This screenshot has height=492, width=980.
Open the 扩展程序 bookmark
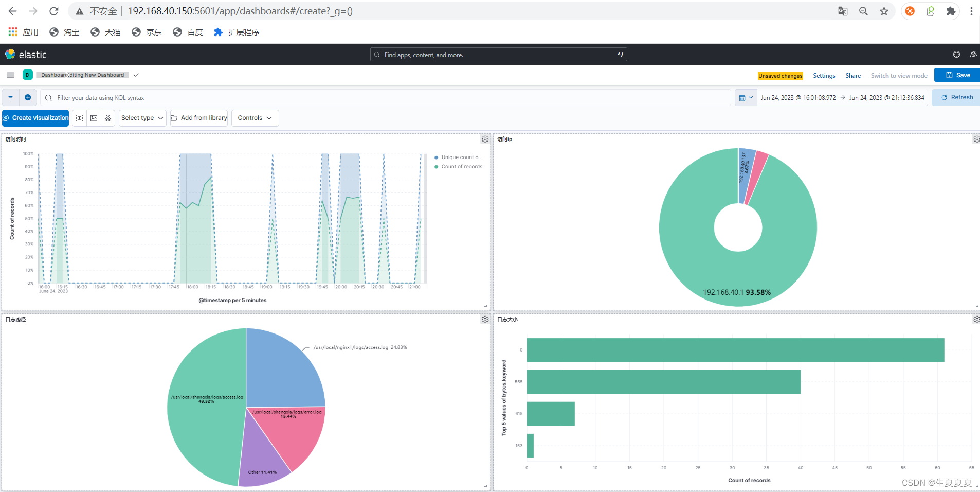tap(237, 32)
